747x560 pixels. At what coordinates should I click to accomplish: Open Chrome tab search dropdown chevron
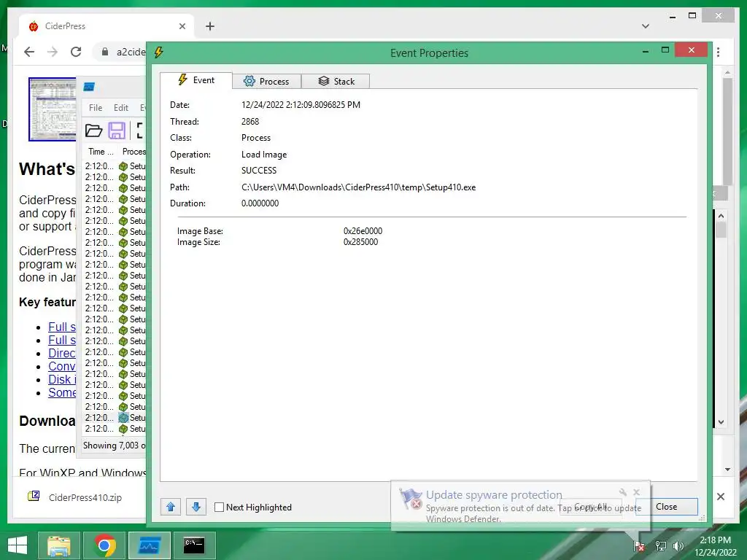click(646, 26)
